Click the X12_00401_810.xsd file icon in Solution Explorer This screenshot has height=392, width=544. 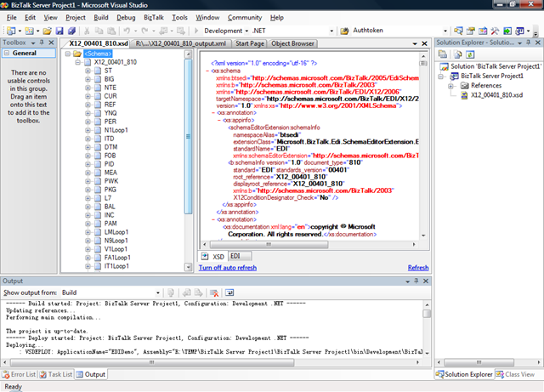(x=464, y=95)
